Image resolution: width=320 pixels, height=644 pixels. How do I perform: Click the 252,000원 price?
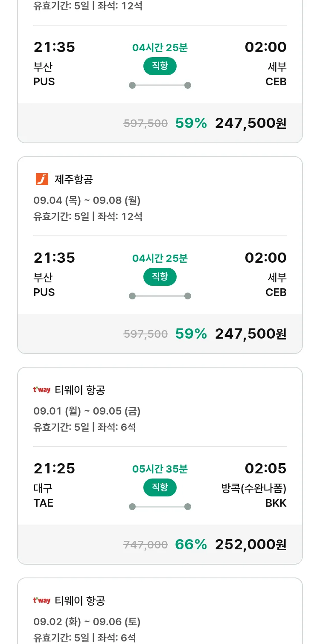click(250, 544)
